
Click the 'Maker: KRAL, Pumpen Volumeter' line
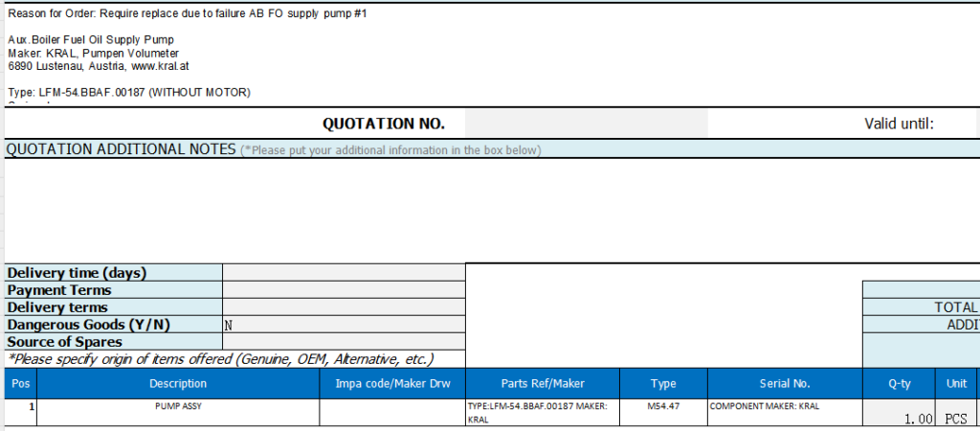click(93, 54)
